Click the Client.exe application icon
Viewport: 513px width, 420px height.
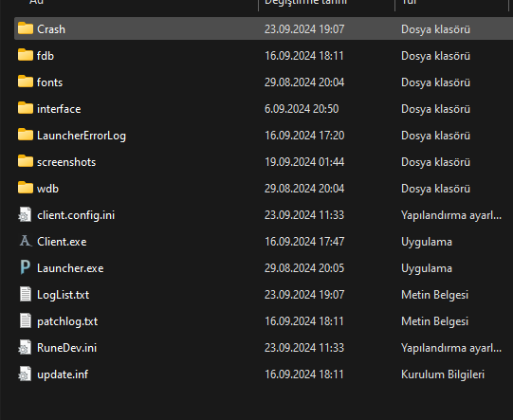26,241
